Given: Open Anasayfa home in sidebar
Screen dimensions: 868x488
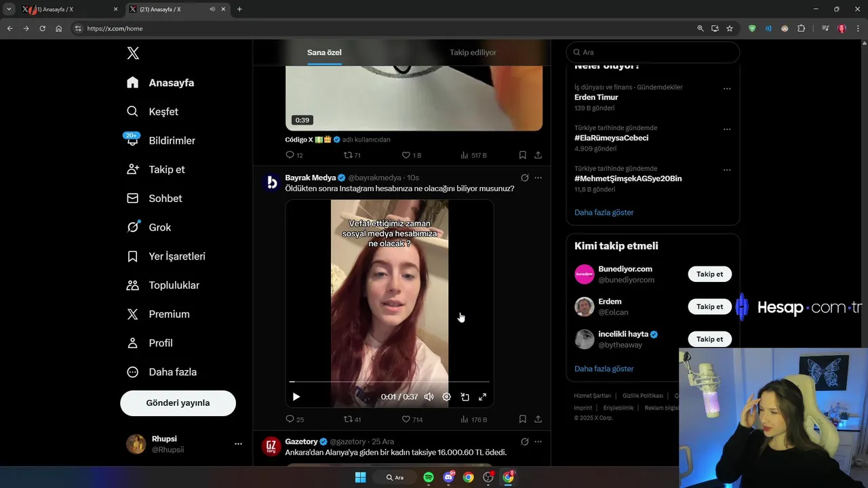Looking at the screenshot, I should tap(161, 83).
